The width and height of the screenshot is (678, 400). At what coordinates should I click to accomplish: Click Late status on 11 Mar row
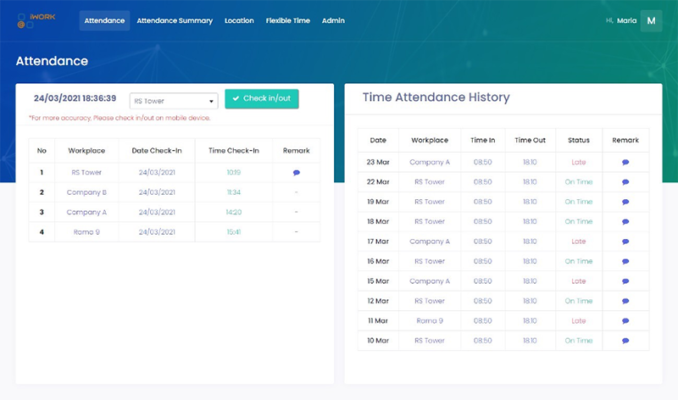pyautogui.click(x=579, y=321)
